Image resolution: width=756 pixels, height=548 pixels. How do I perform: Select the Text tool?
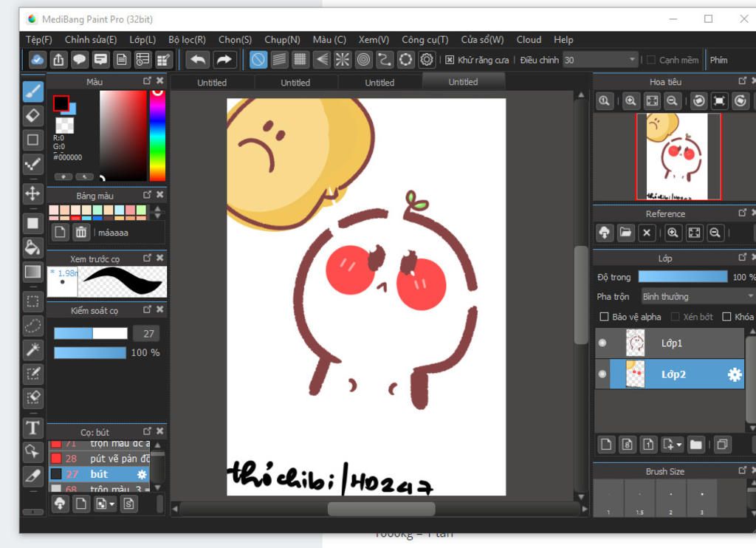tap(32, 428)
